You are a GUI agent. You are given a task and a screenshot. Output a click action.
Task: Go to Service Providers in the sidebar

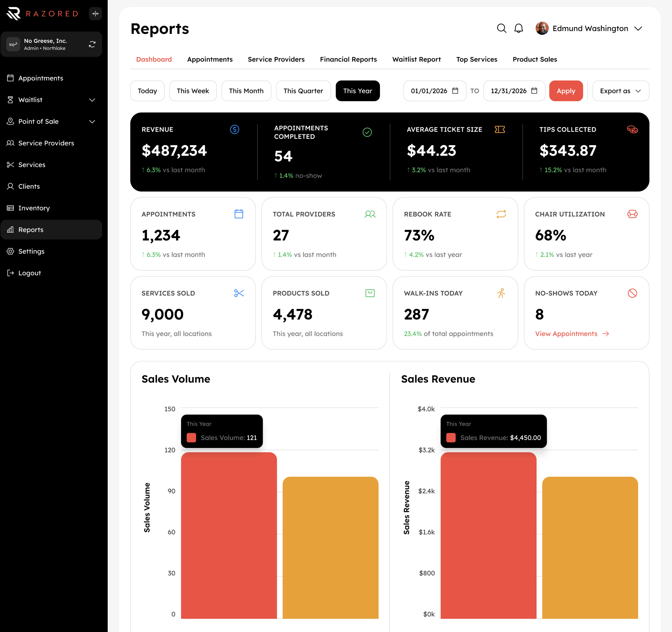pyautogui.click(x=51, y=143)
